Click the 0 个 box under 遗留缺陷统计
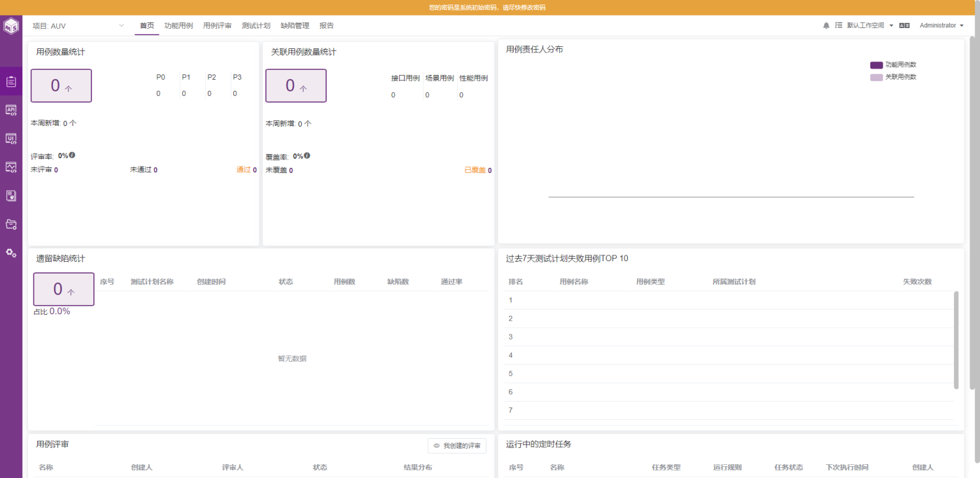The image size is (980, 478). pos(64,289)
